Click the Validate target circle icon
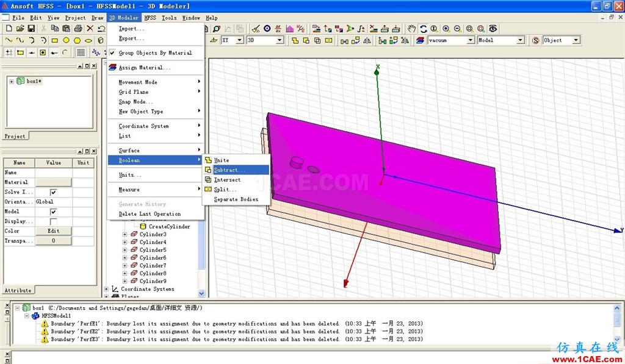Image resolution: width=625 pixels, height=364 pixels. pyautogui.click(x=267, y=29)
